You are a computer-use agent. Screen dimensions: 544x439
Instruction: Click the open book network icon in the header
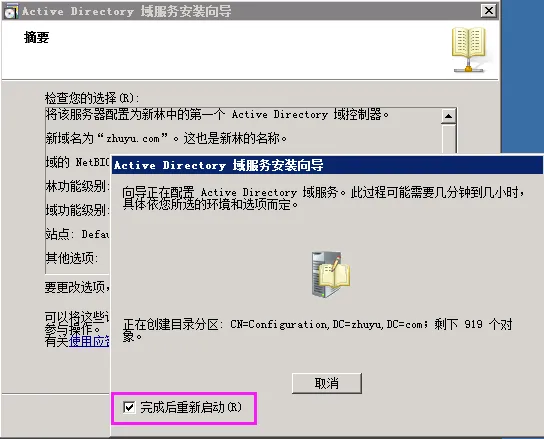(x=468, y=50)
